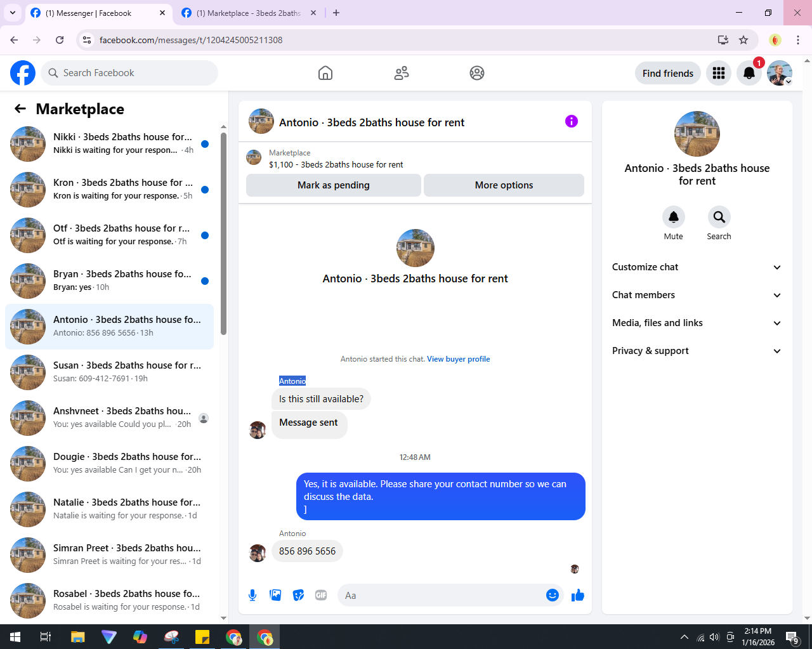This screenshot has height=649, width=812.
Task: Open a new Chrome tab
Action: [336, 13]
